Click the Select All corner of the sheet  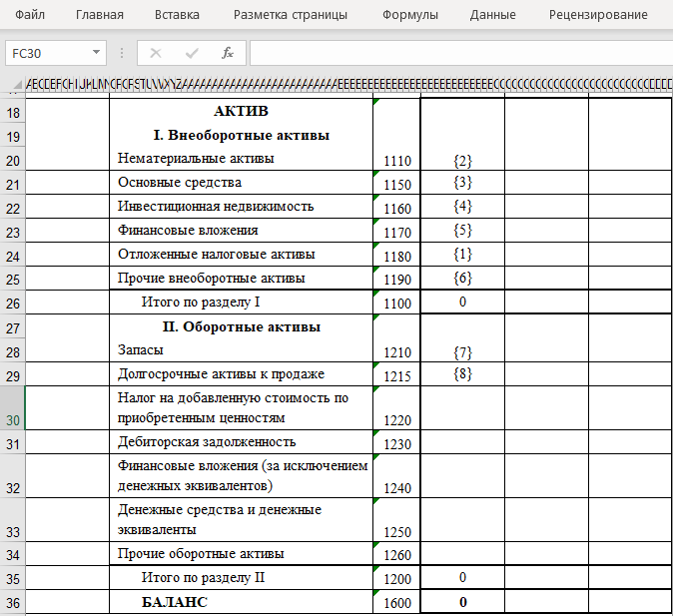point(12,83)
